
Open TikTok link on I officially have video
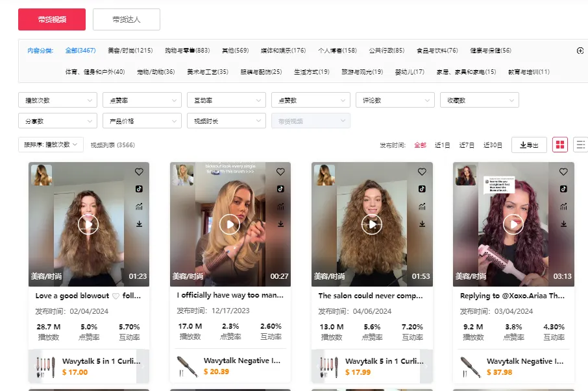[280, 189]
